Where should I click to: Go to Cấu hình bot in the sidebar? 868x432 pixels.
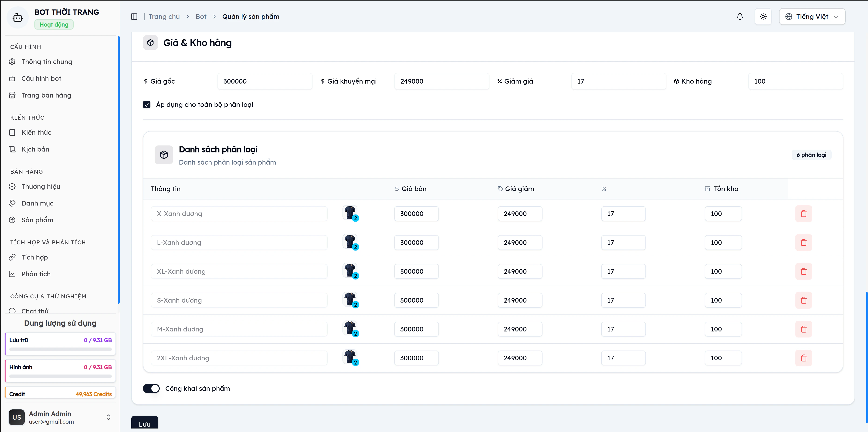click(41, 78)
